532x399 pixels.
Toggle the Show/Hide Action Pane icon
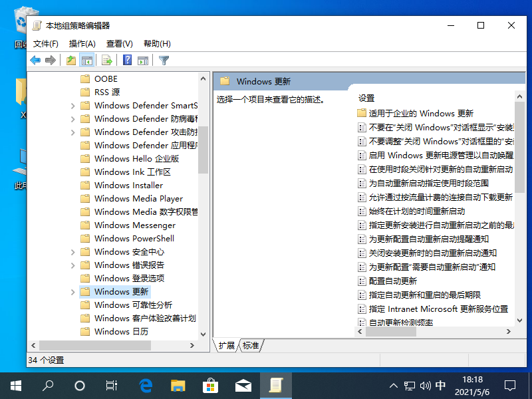point(142,61)
